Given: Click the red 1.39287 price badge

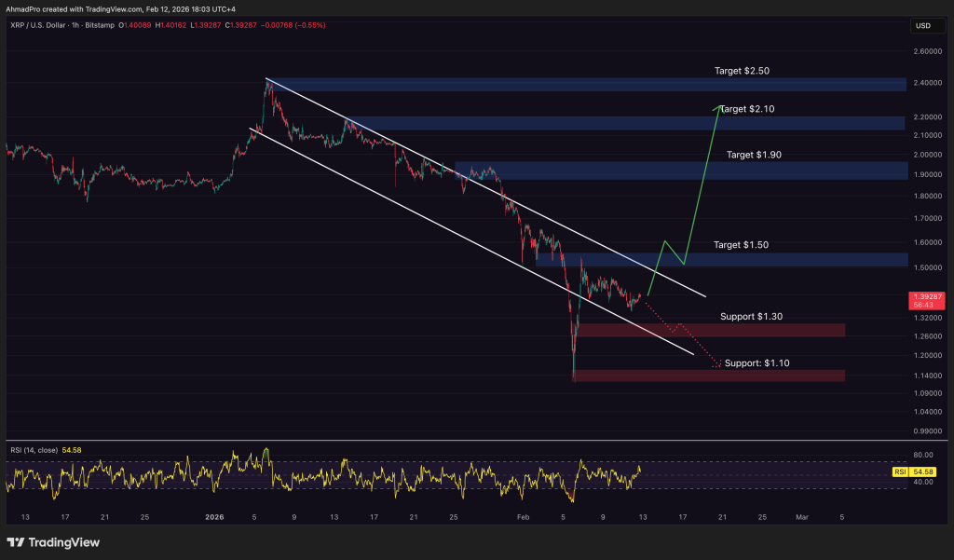Looking at the screenshot, I should [926, 296].
